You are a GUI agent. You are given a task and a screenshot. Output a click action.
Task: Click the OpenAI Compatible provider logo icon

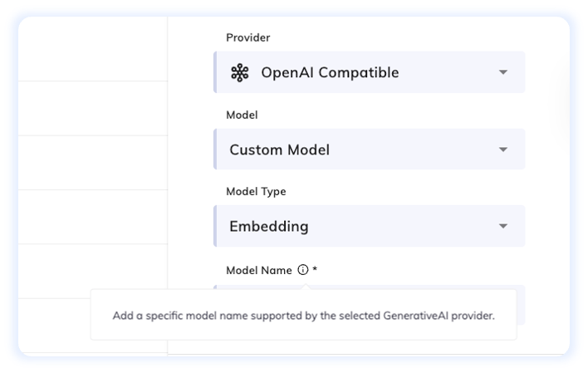[240, 72]
